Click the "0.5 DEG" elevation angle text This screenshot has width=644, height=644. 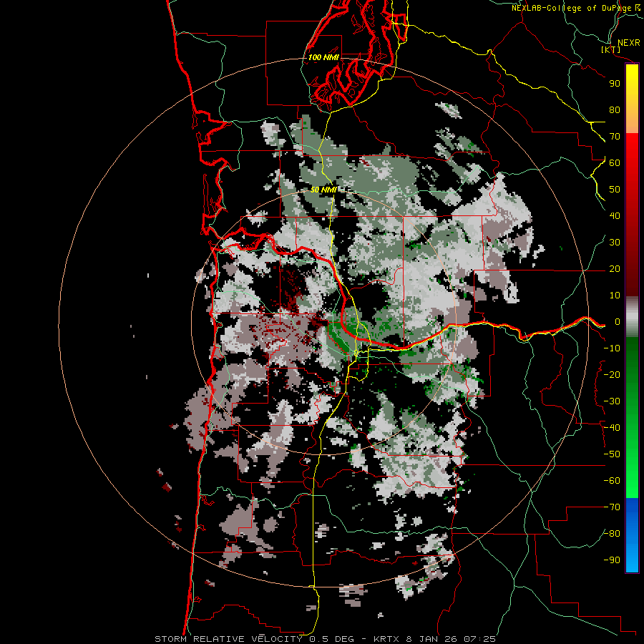(334, 639)
